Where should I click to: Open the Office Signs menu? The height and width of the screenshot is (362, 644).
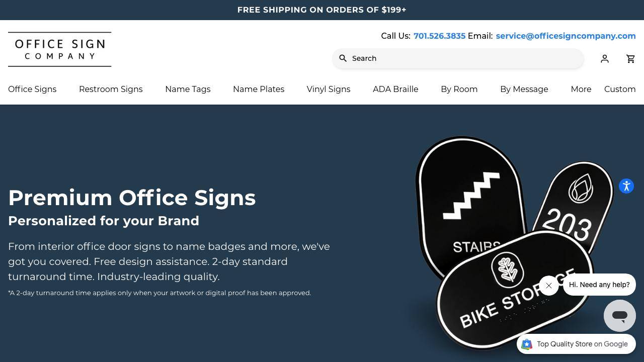[x=32, y=89]
